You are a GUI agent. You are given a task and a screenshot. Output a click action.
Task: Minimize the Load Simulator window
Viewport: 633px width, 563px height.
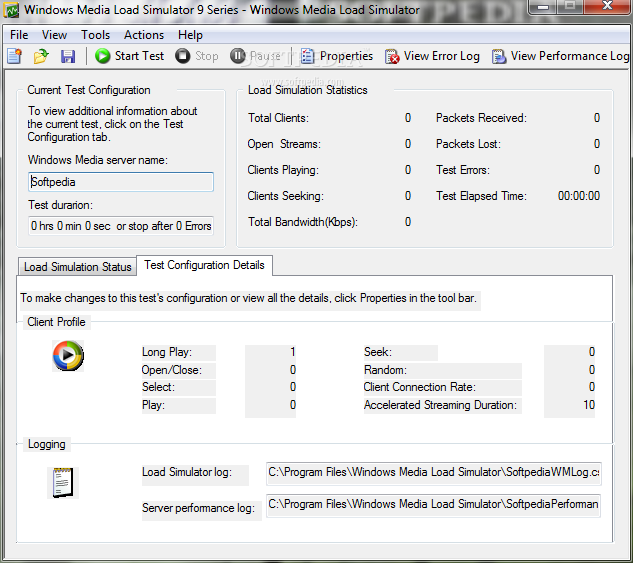543,6
